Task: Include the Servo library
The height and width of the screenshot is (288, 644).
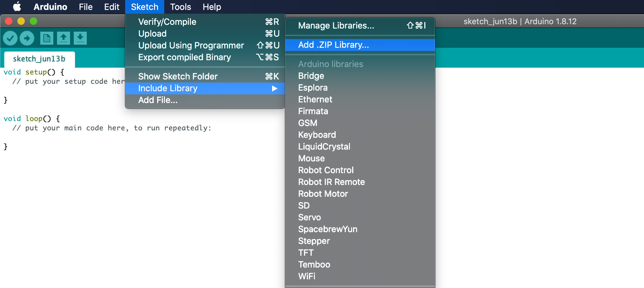Action: pyautogui.click(x=309, y=217)
